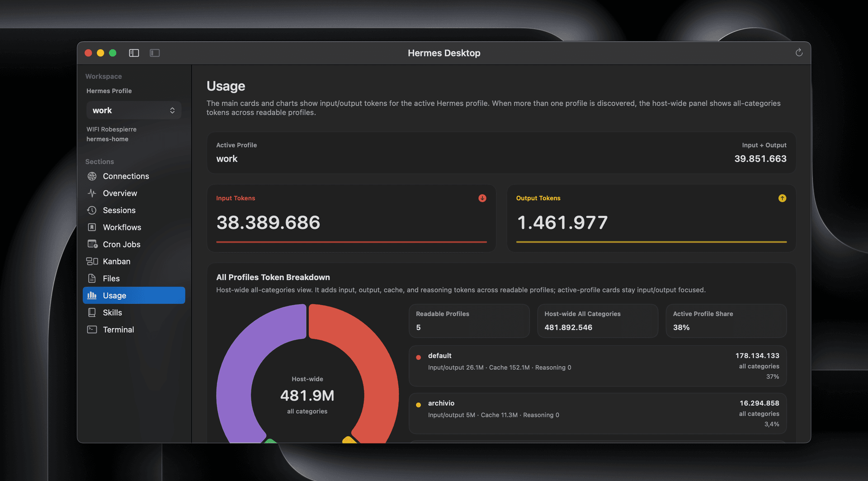Click the 481.9M donut center label

tap(307, 396)
